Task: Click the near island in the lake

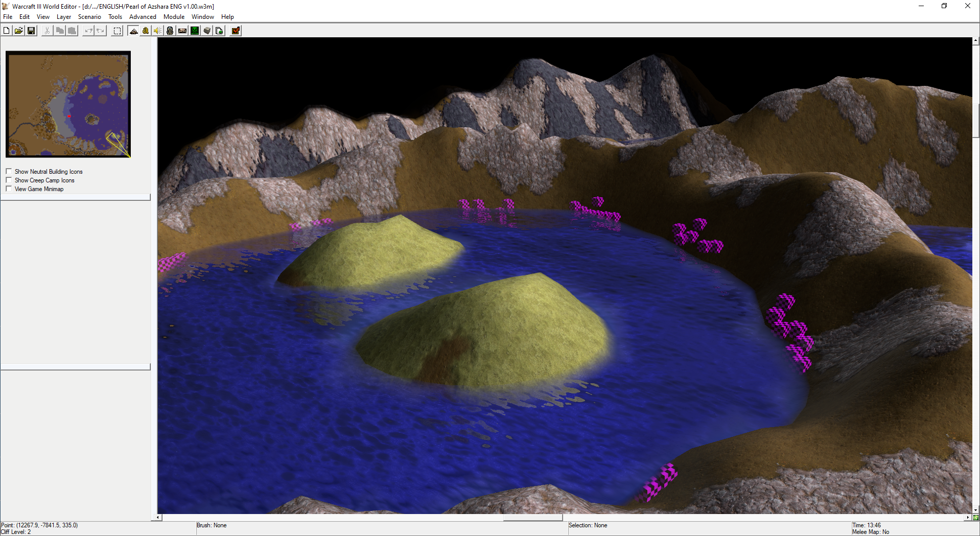Action: [x=483, y=332]
